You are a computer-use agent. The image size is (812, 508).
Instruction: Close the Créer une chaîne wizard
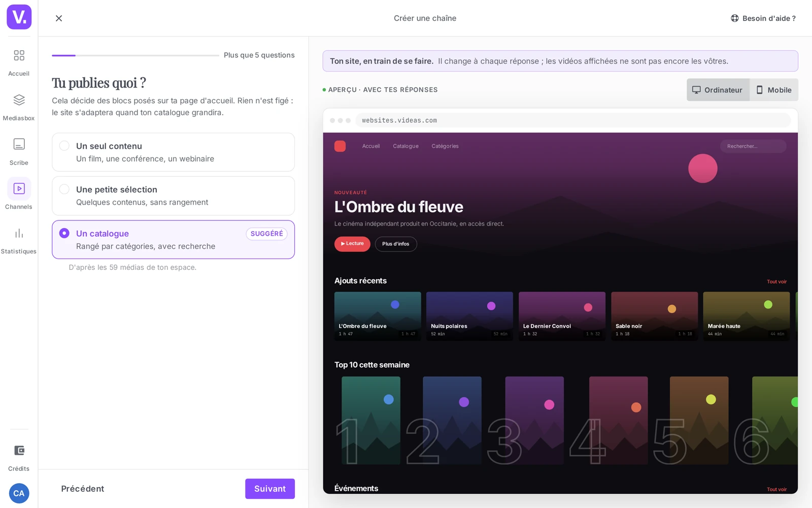[x=59, y=18]
